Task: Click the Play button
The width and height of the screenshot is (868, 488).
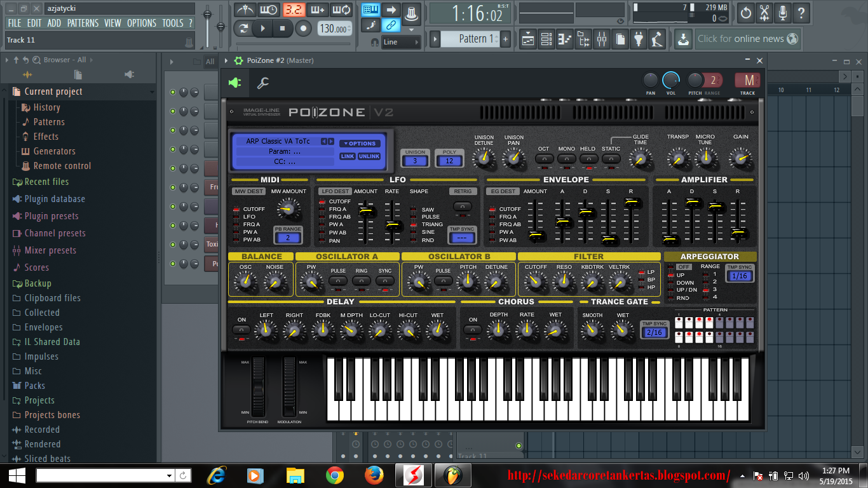Action: (x=262, y=29)
